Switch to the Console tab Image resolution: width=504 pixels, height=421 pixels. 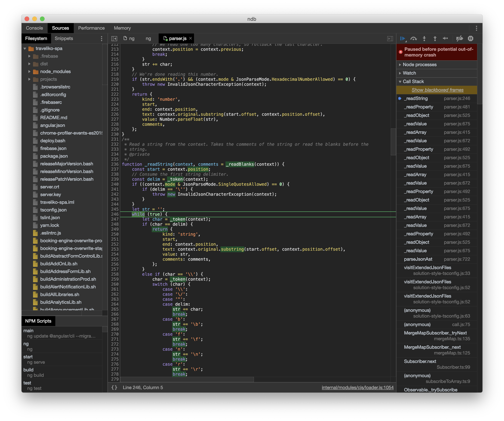pos(34,28)
